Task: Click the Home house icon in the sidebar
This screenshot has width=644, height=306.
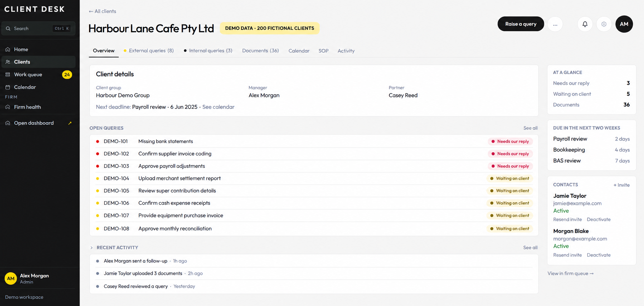Action: coord(8,49)
